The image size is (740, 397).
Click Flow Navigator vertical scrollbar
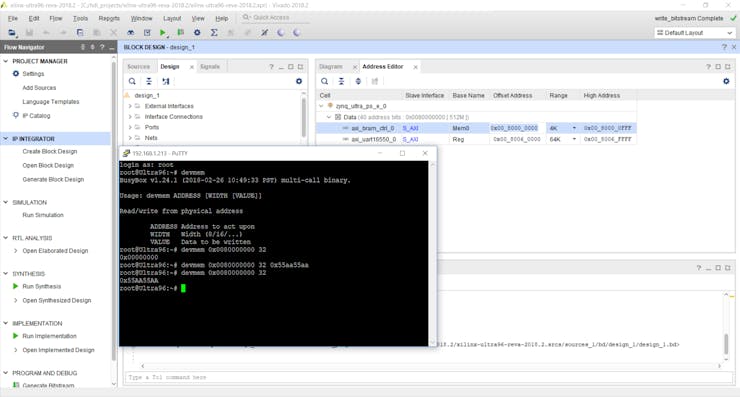(114, 212)
